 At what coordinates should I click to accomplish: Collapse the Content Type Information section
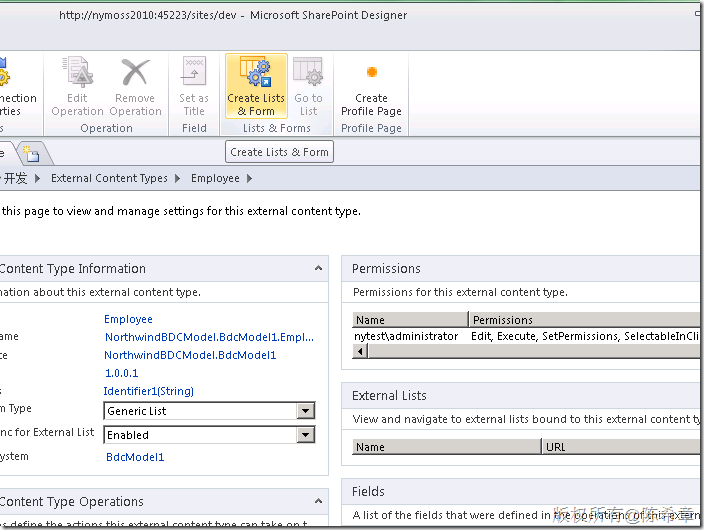318,268
